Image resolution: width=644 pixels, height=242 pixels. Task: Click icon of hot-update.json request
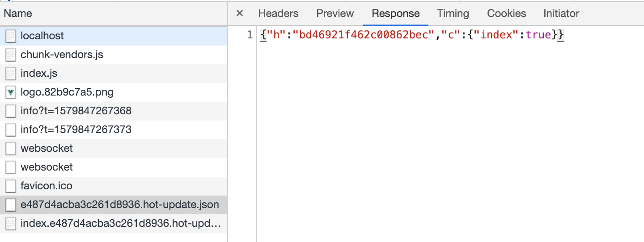coord(11,205)
